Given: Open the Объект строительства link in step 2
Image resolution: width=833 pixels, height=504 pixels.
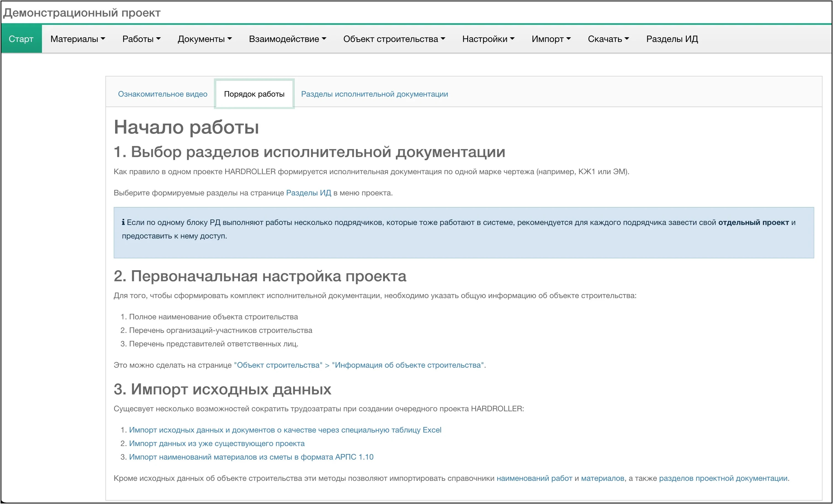Looking at the screenshot, I should pos(278,365).
